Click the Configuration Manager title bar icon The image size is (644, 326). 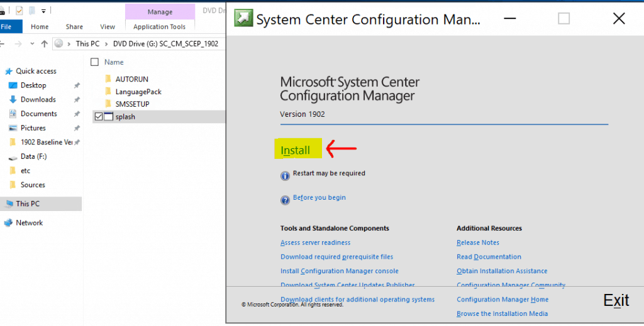(243, 18)
